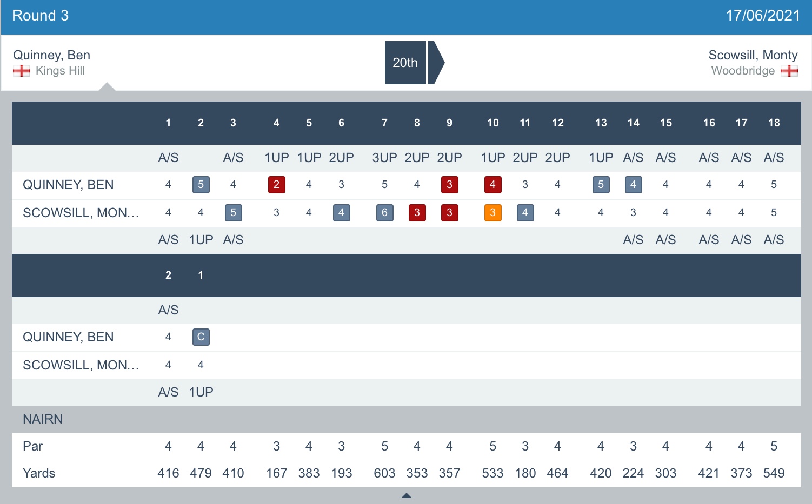812x504 pixels.
Task: Click England flag beside Kings Hill
Action: tap(22, 71)
